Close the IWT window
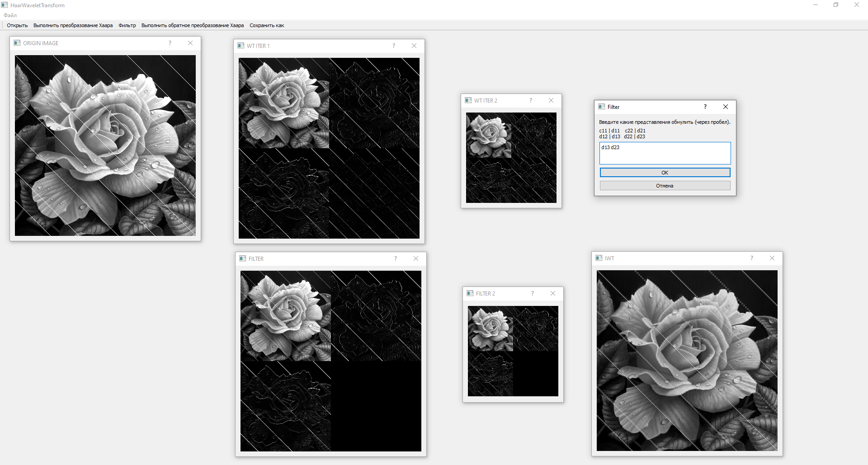 click(772, 258)
